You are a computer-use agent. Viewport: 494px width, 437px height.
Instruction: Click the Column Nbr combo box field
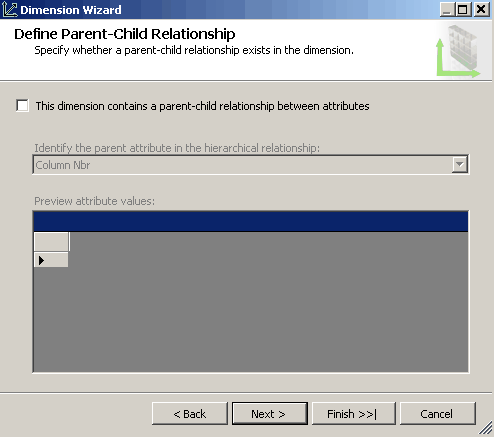pos(251,164)
